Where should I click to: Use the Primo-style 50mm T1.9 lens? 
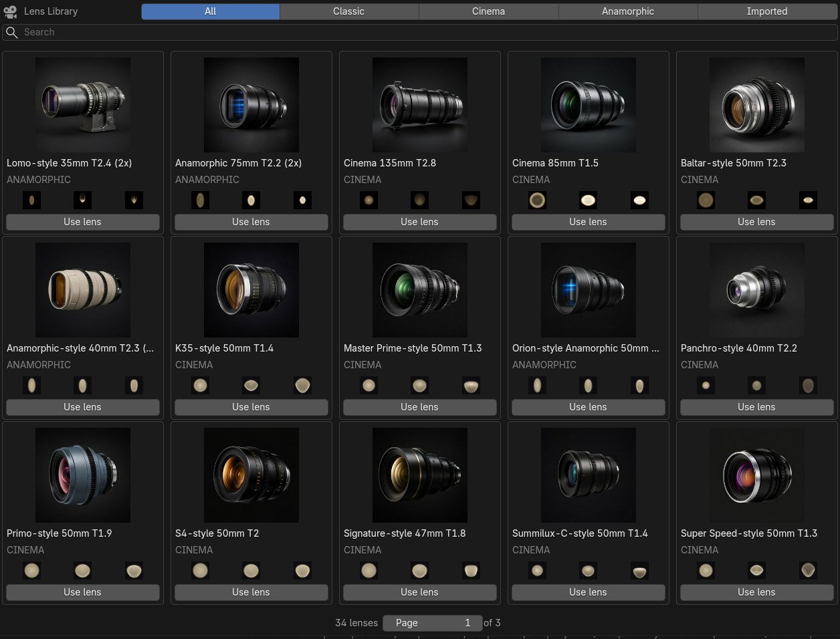click(83, 592)
